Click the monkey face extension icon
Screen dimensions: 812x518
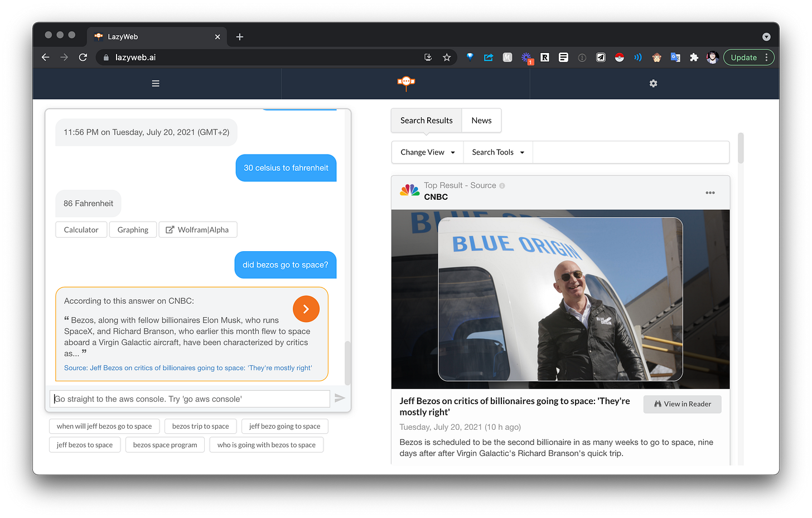[657, 57]
